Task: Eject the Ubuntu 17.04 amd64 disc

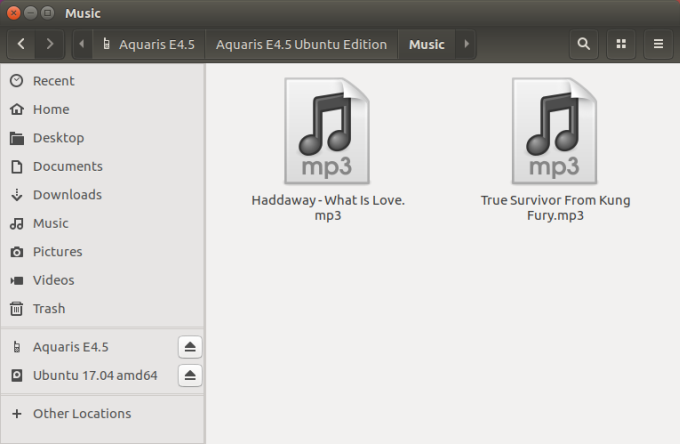Action: tap(190, 375)
